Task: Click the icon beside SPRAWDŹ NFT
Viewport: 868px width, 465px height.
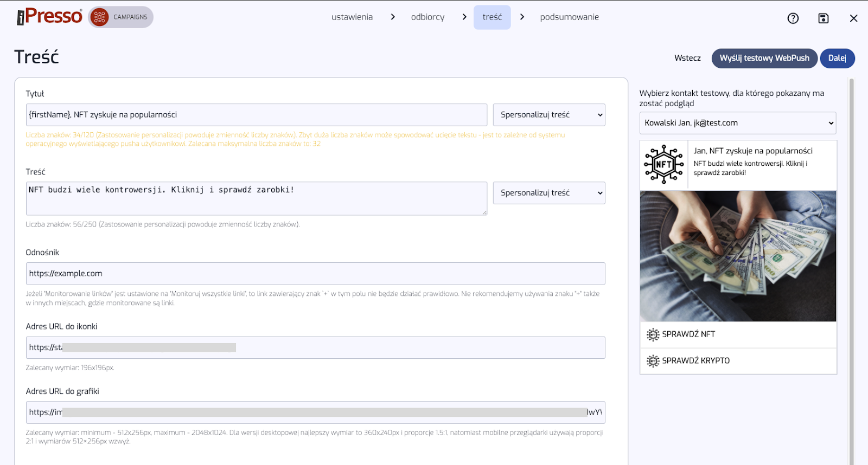Action: 653,334
